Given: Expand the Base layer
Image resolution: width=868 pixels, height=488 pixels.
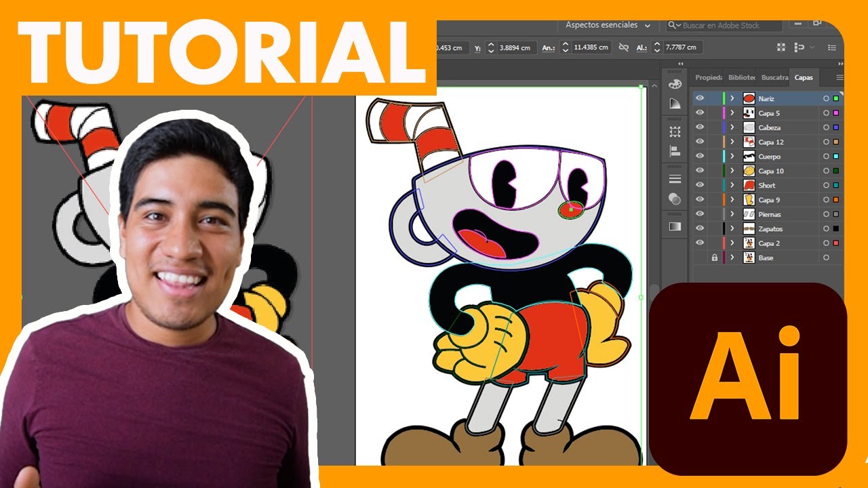Looking at the screenshot, I should pos(732,258).
